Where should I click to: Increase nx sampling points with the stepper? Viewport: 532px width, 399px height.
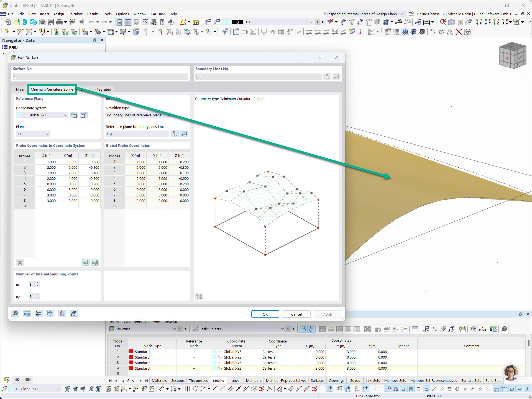point(38,283)
